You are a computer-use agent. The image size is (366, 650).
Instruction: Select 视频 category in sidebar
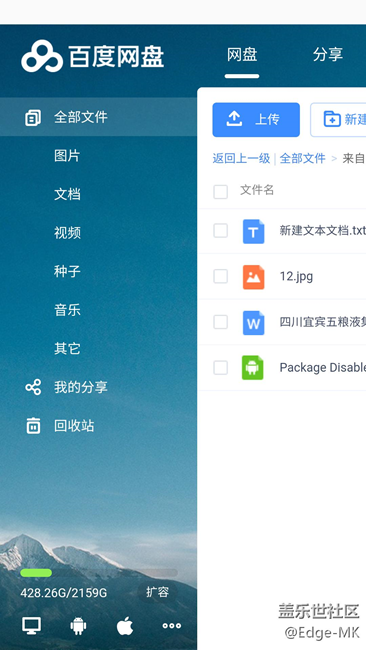(x=67, y=233)
